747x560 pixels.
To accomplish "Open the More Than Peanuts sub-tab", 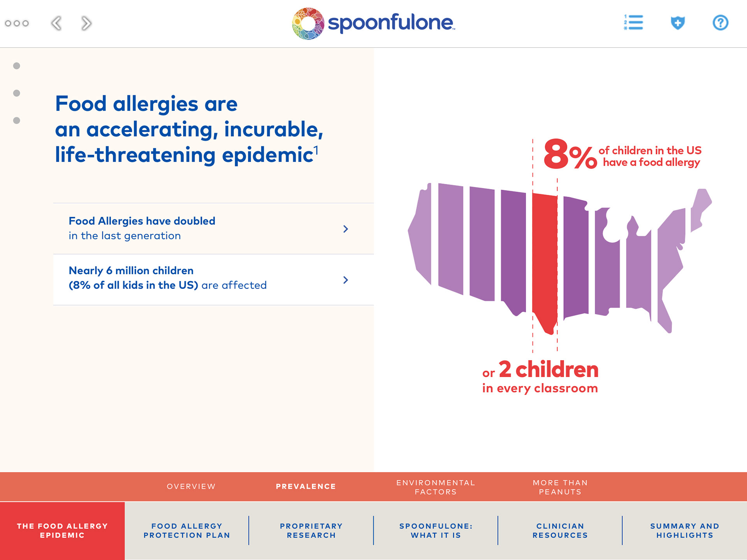I will pos(560,487).
